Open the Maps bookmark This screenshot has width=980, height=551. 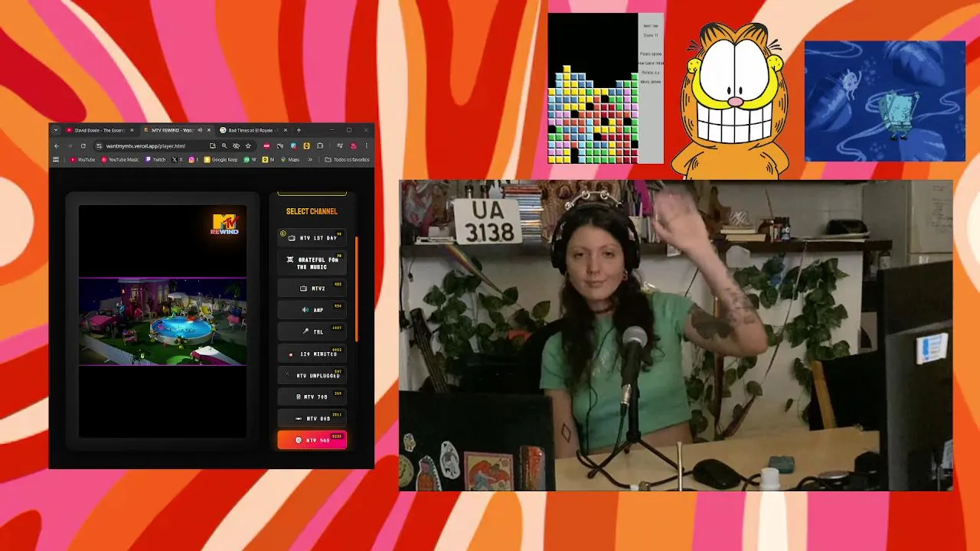[290, 160]
